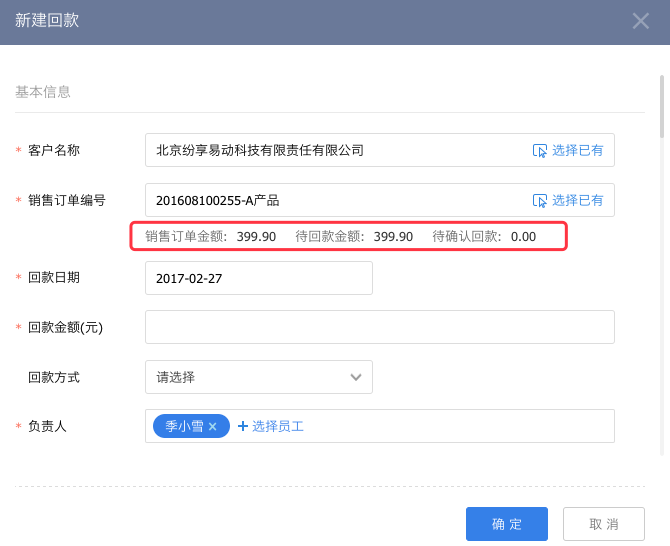Viewport: 670px width, 546px height.
Task: Click the plus icon beside 选择员工
Action: [242, 426]
